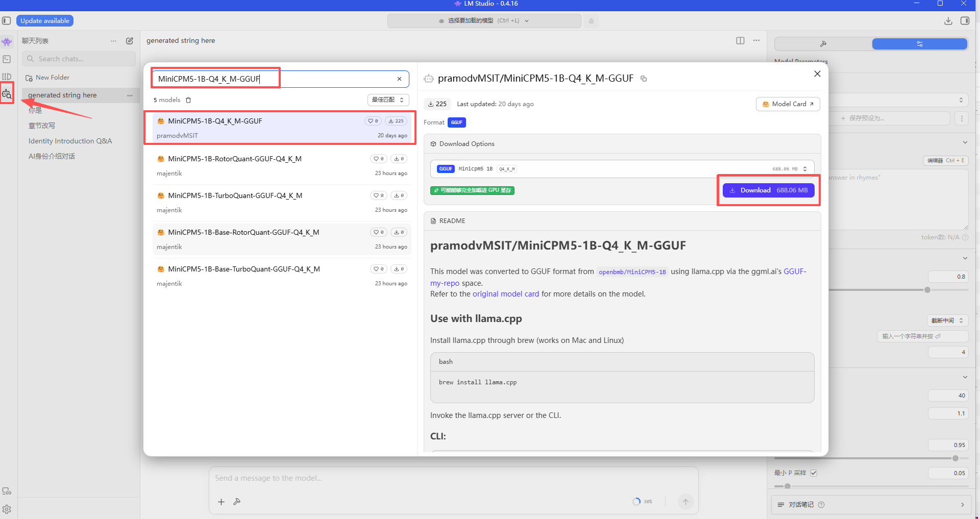Follow the openbmb/MiniCPM5-1B link
This screenshot has width=980, height=519.
point(632,272)
